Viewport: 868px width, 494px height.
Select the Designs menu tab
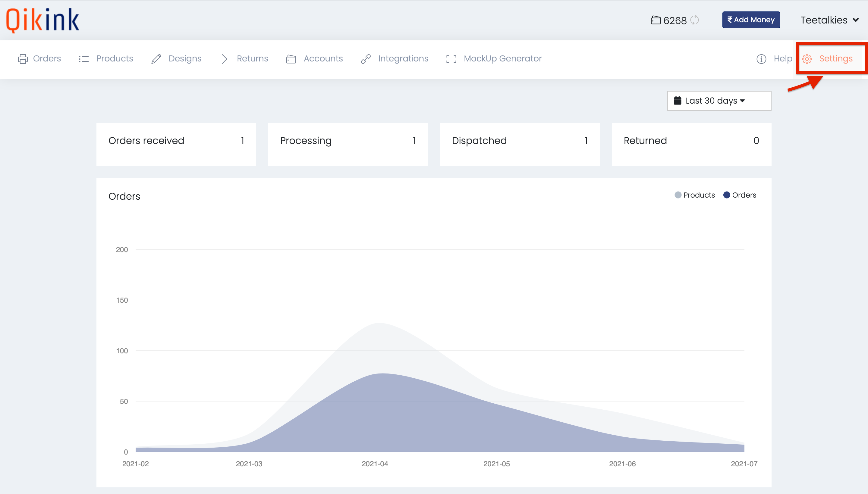[185, 58]
